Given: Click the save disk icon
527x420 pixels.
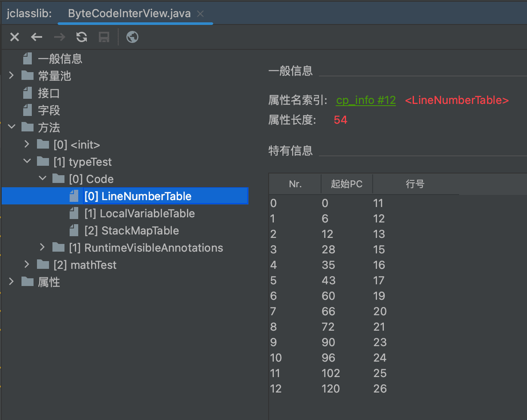Looking at the screenshot, I should point(104,37).
